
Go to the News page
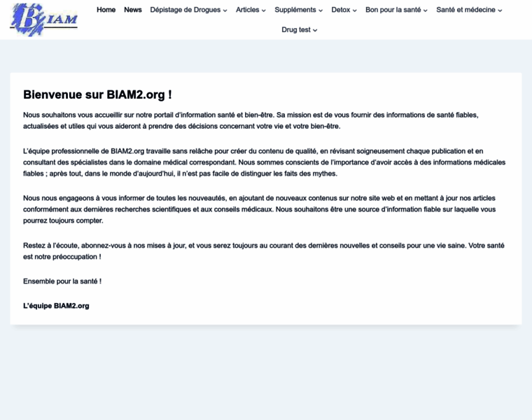pyautogui.click(x=133, y=10)
